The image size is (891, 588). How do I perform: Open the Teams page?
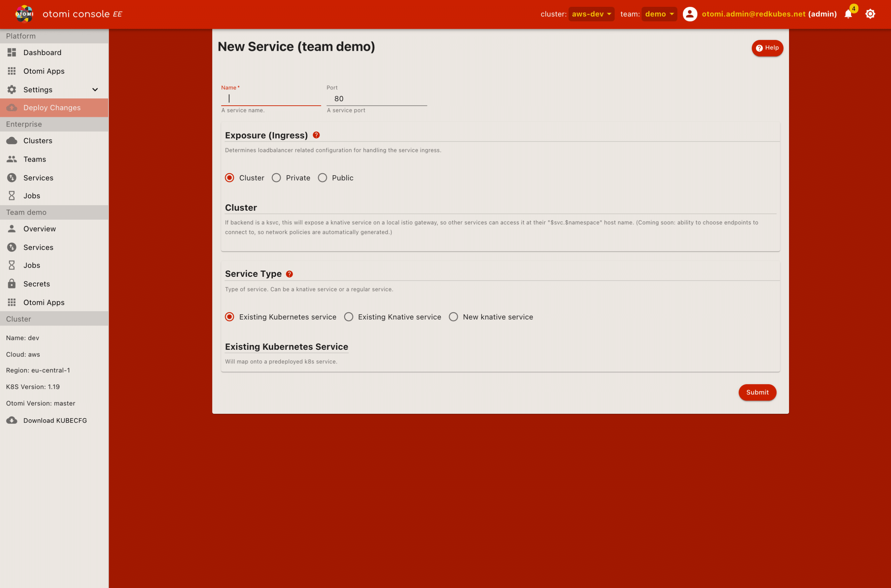click(x=34, y=159)
